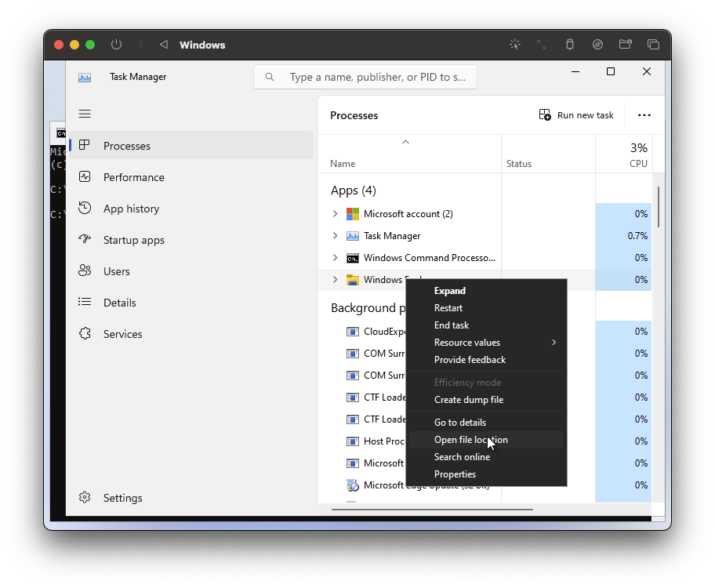Click the loading spinner icon in VM toolbar
The width and height of the screenshot is (715, 588).
[515, 44]
